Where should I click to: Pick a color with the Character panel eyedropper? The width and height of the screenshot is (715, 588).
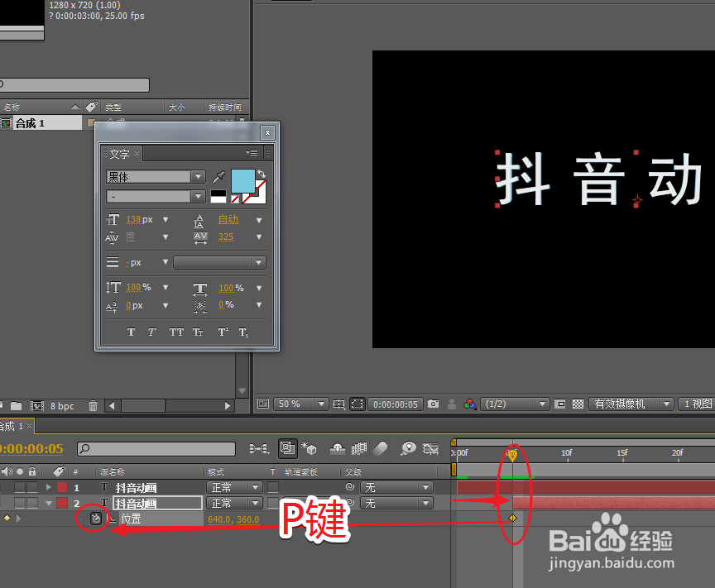[x=218, y=177]
